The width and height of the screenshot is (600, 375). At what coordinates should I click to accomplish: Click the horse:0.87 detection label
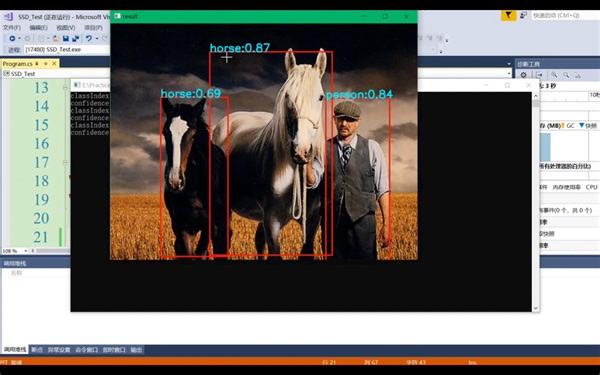(x=240, y=48)
